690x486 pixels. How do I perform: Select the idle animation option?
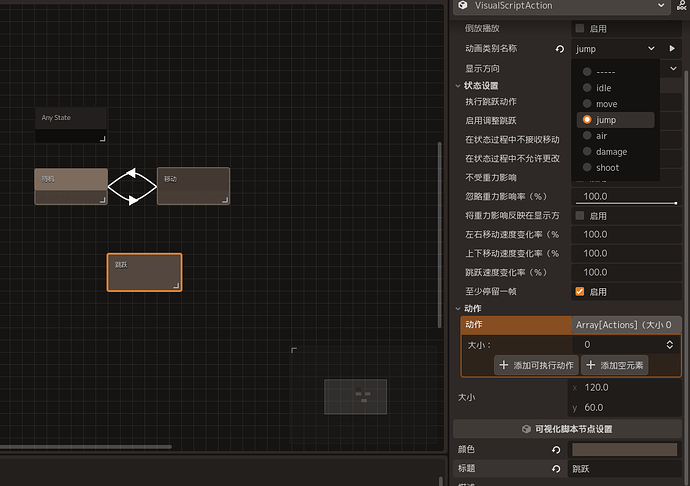pos(615,88)
